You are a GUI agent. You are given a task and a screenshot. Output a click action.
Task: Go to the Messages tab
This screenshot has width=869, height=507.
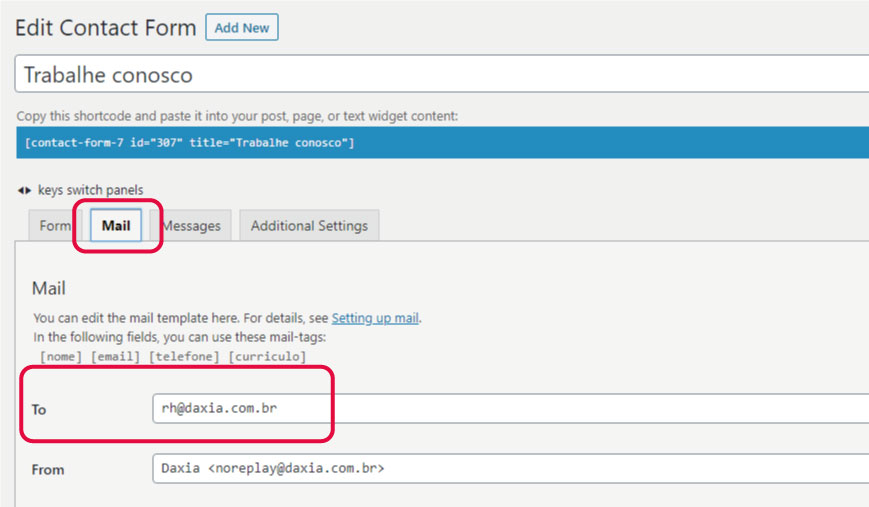point(192,226)
